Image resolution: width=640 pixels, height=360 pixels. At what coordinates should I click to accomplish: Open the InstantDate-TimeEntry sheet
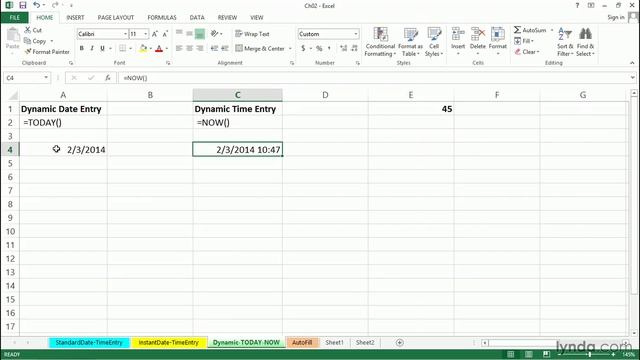coord(169,342)
